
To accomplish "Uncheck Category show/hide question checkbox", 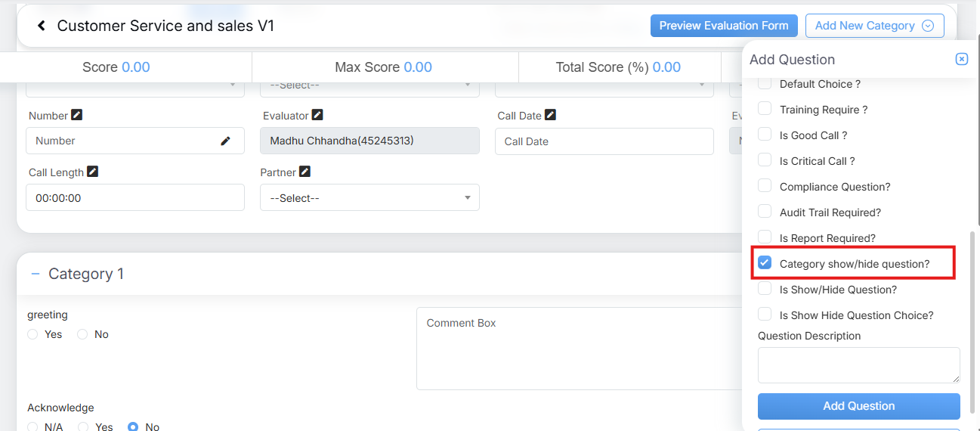I will [x=765, y=263].
